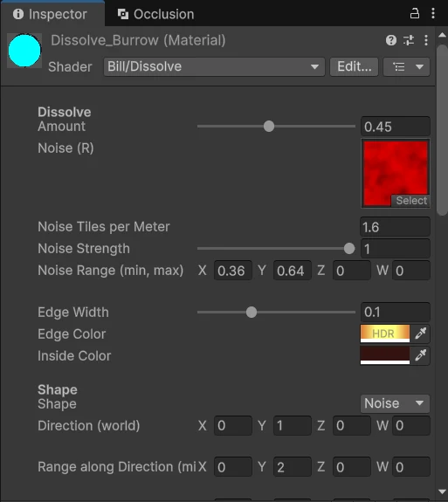Click the Edge Width value field 0.1
Viewport: 448px width, 502px height.
pos(395,312)
